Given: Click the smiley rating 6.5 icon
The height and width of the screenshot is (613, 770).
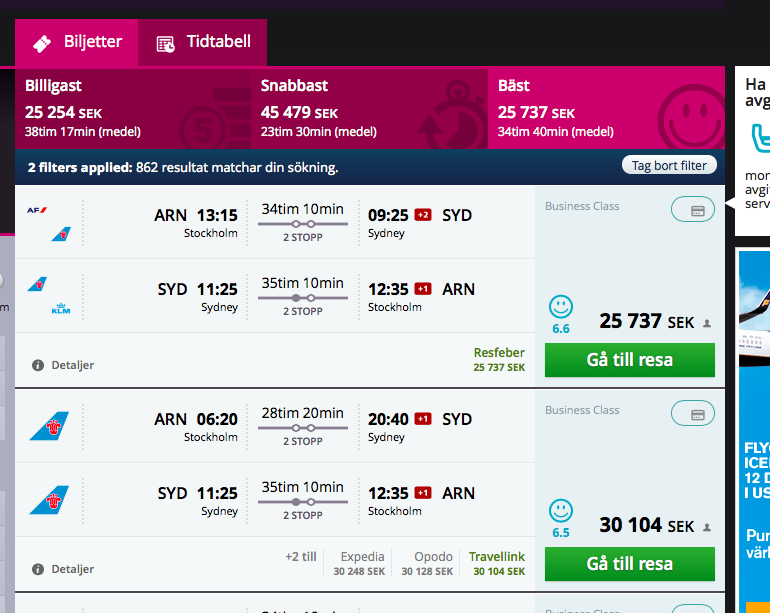Looking at the screenshot, I should [x=561, y=510].
